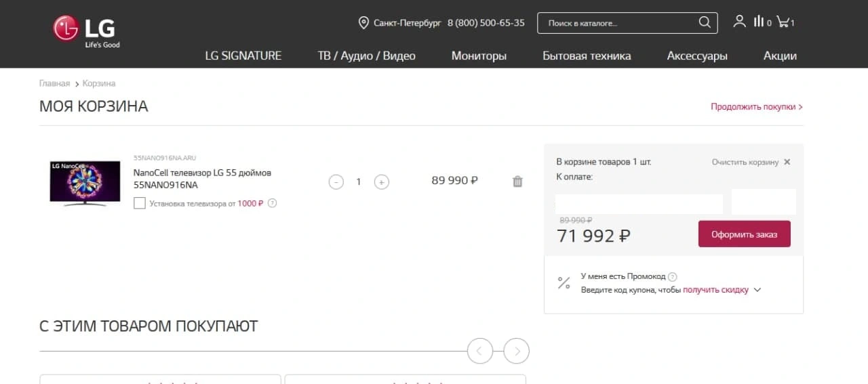Delete the TV using the trash icon
The image size is (868, 384).
point(517,182)
